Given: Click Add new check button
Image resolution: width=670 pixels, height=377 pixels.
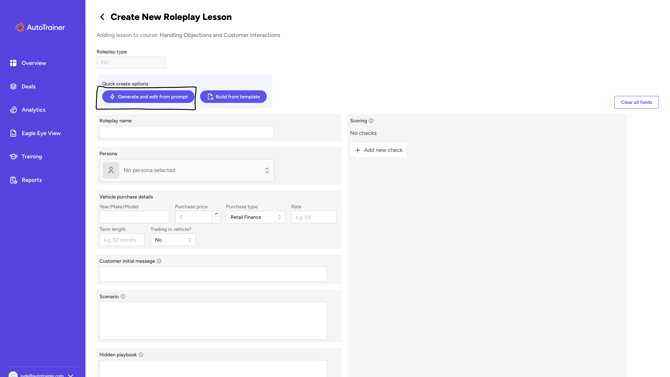Looking at the screenshot, I should (x=379, y=150).
